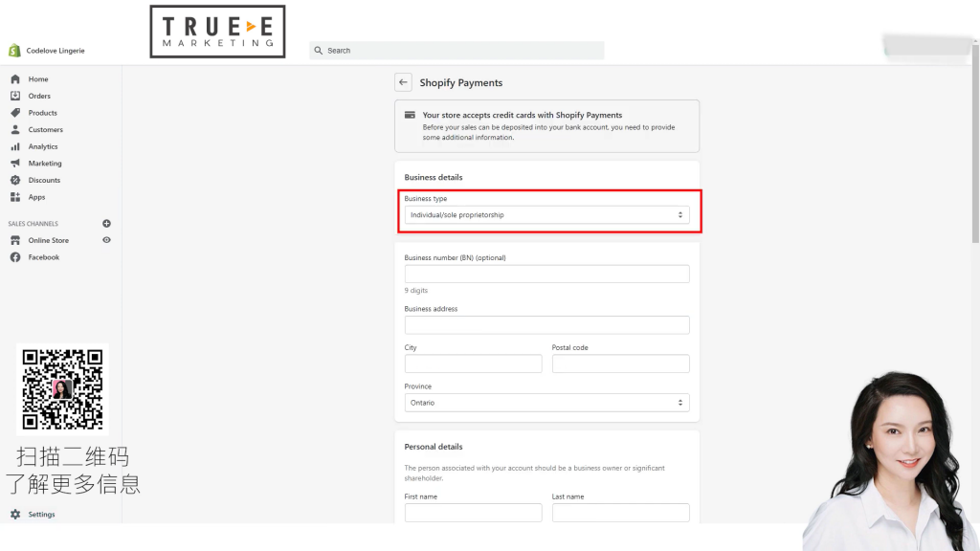Screen dimensions: 980x551
Task: Click the credit card icon in banner
Action: (x=410, y=115)
